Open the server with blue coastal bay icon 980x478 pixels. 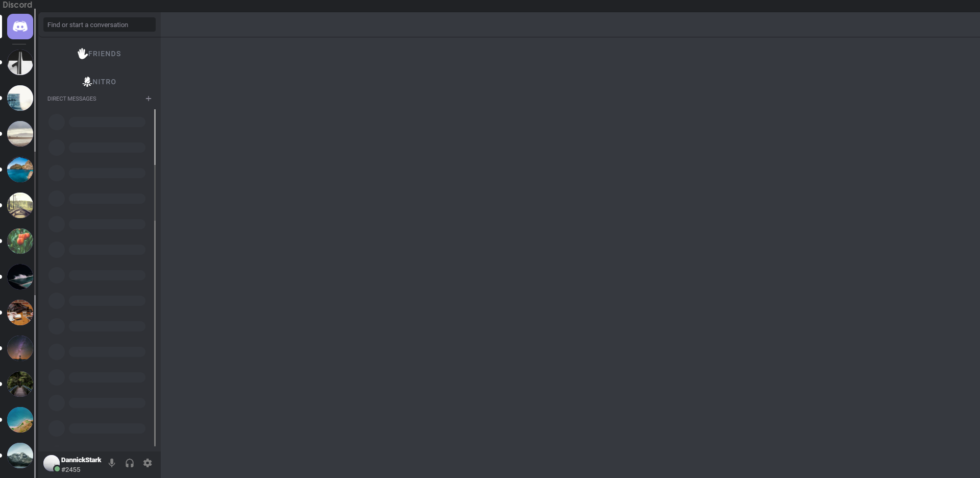coord(20,170)
